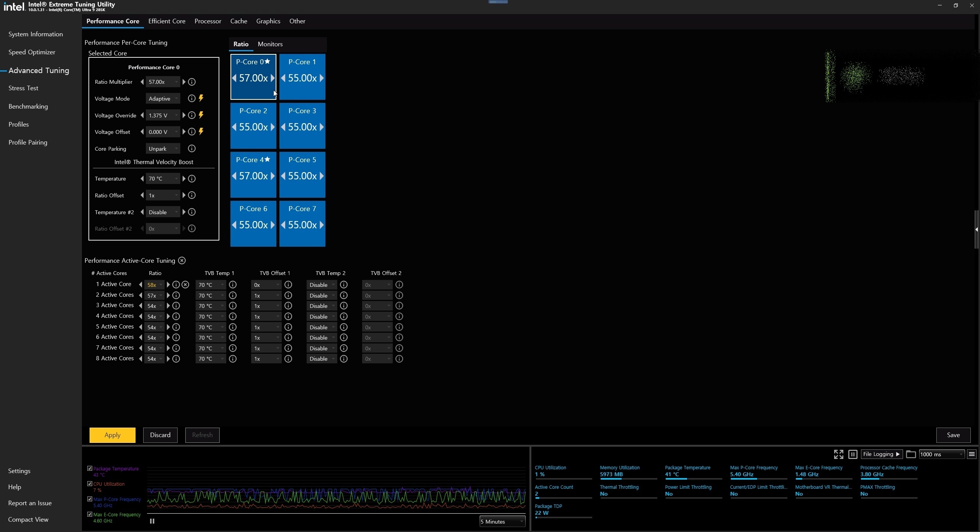Switch to the Efficient Core tab

click(x=167, y=21)
